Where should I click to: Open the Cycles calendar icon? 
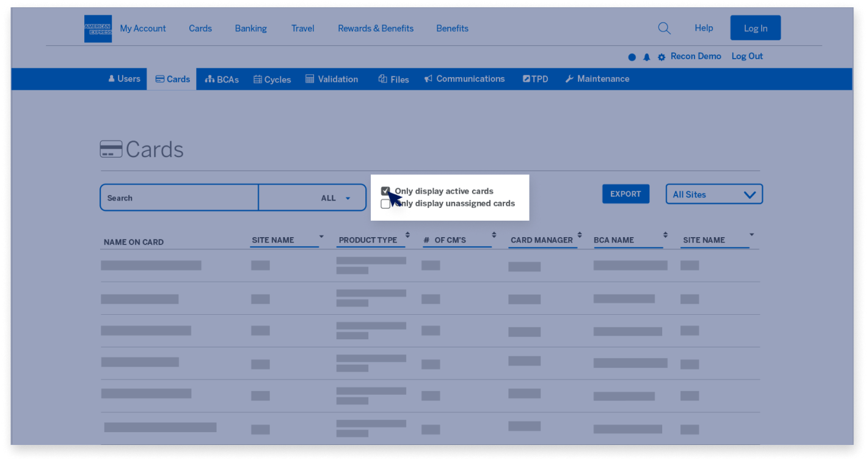257,79
